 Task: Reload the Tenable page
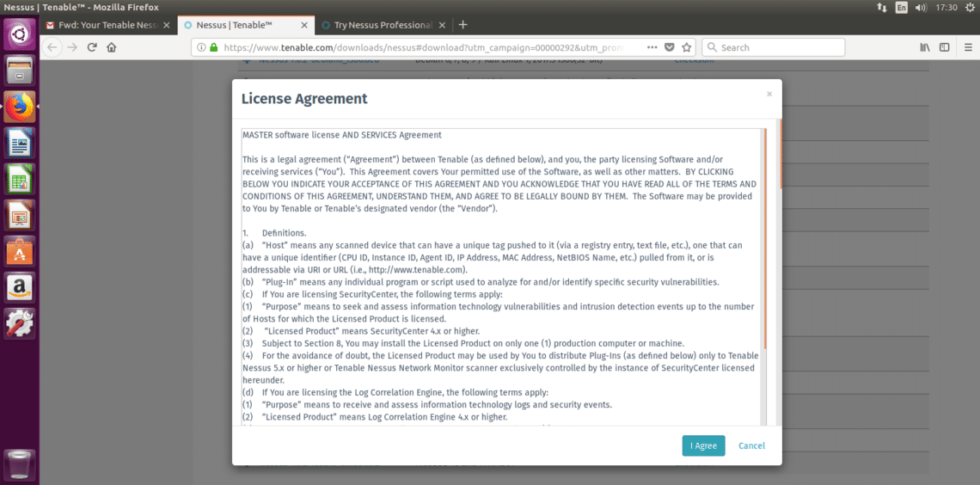tap(92, 47)
